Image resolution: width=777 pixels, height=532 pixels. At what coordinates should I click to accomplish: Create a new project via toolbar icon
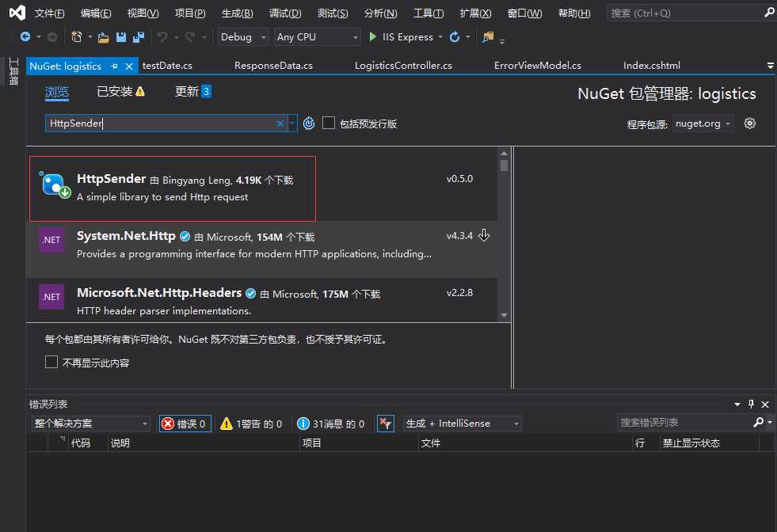tap(76, 36)
